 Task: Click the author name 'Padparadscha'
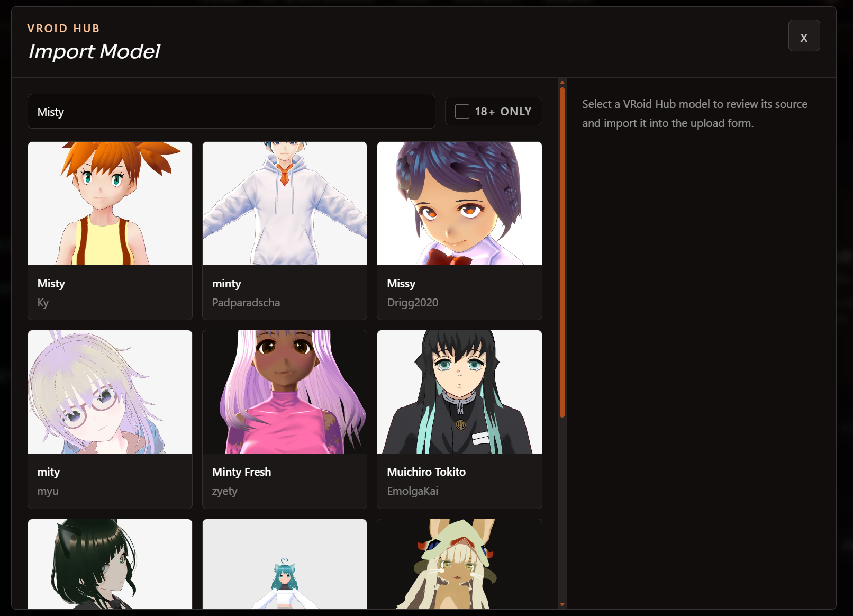[x=246, y=303]
